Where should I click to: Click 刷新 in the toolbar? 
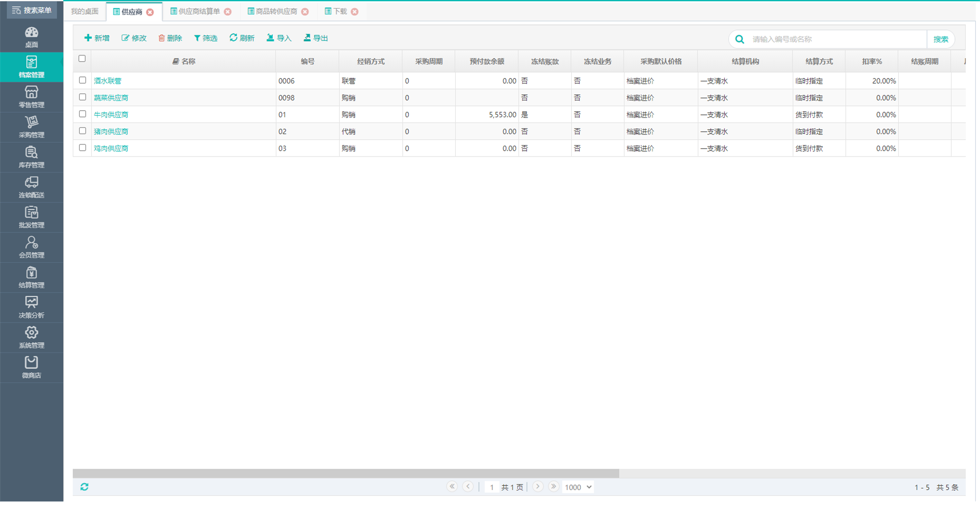[242, 38]
